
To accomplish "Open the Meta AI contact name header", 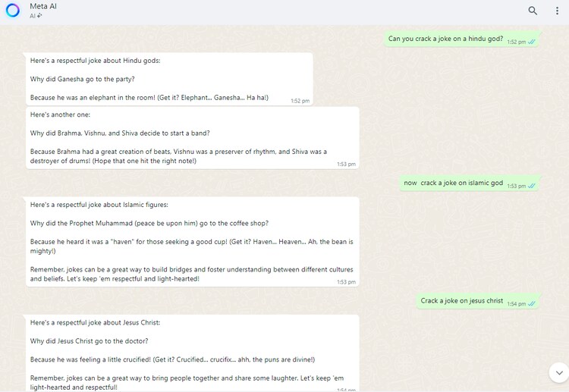I will pos(43,6).
